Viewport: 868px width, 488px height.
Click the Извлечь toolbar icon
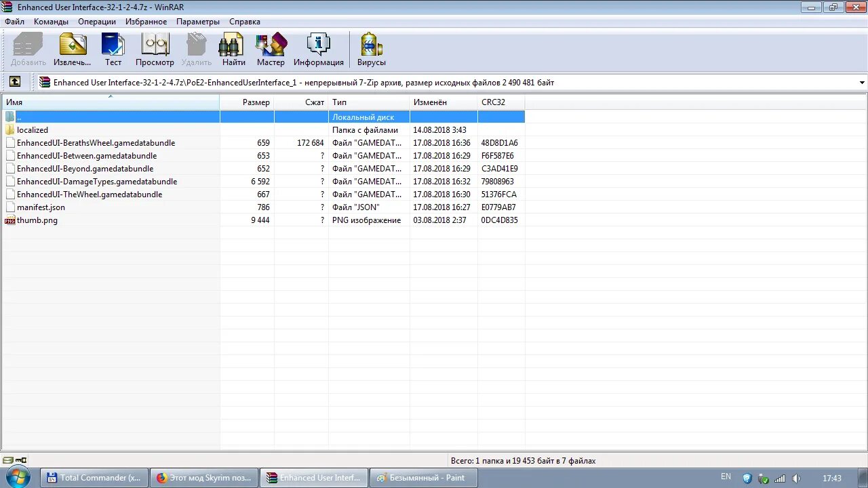tap(73, 49)
